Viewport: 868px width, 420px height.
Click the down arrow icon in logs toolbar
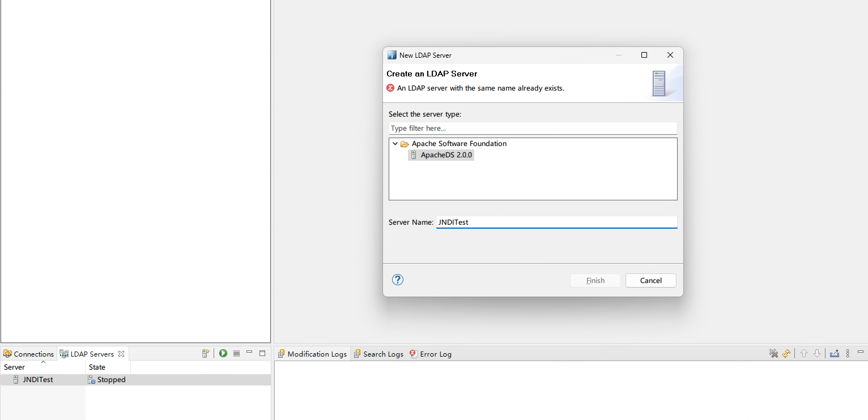click(817, 353)
